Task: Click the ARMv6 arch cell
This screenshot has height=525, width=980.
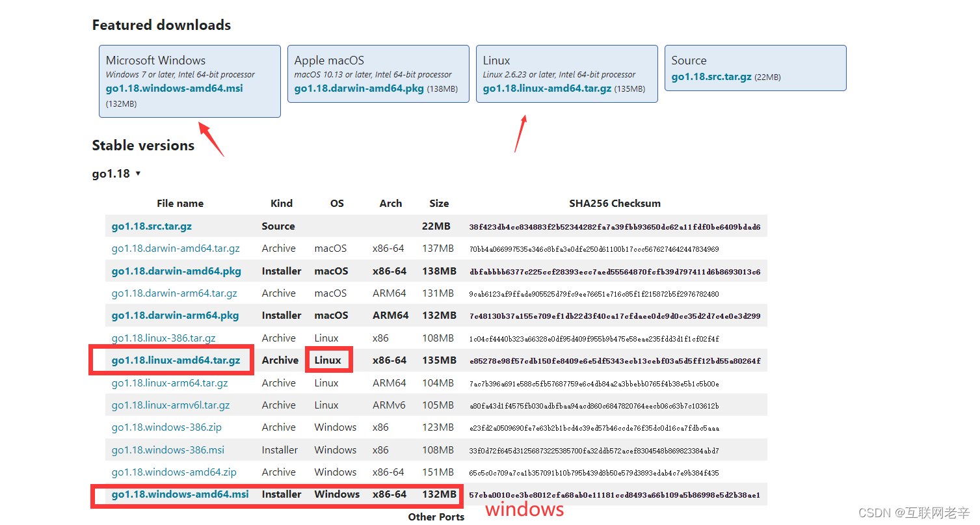Action: 389,405
